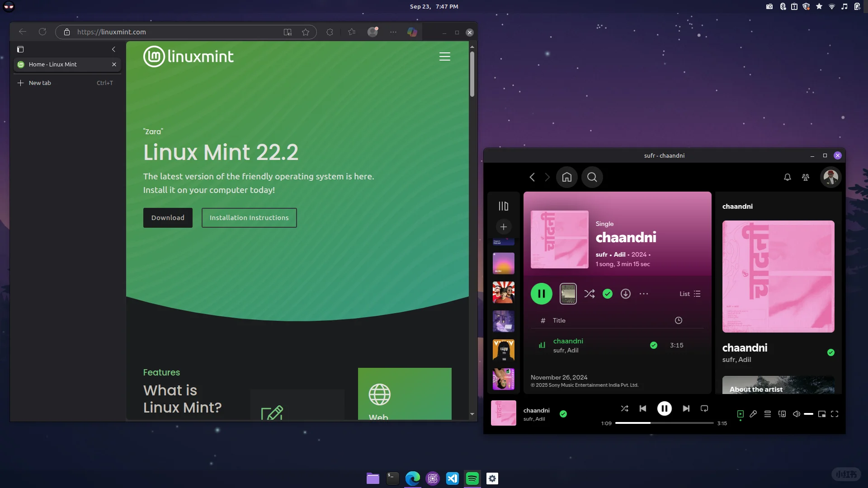Open the browser extensions puzzle icon
Image resolution: width=868 pixels, height=488 pixels.
coord(330,32)
